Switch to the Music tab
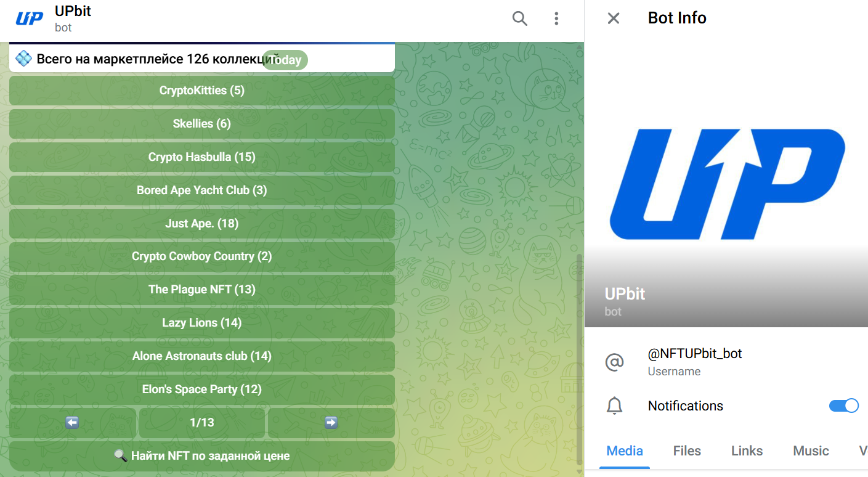 pyautogui.click(x=811, y=451)
